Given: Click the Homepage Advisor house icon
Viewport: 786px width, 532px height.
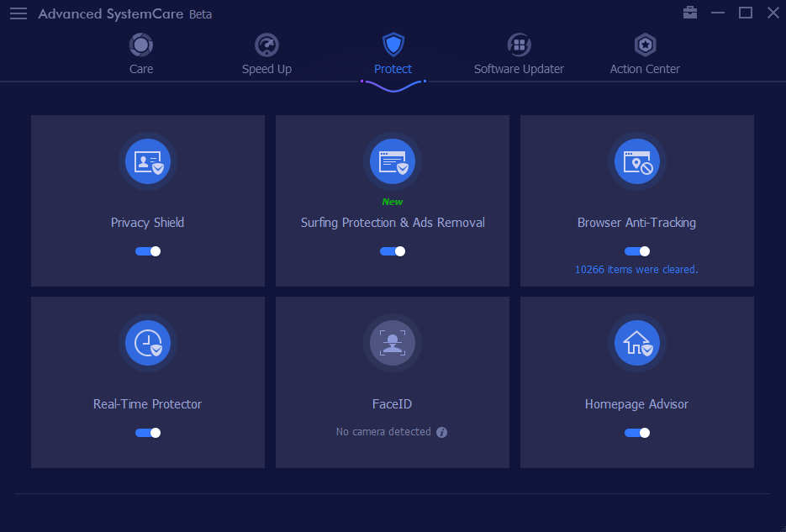Looking at the screenshot, I should point(637,343).
